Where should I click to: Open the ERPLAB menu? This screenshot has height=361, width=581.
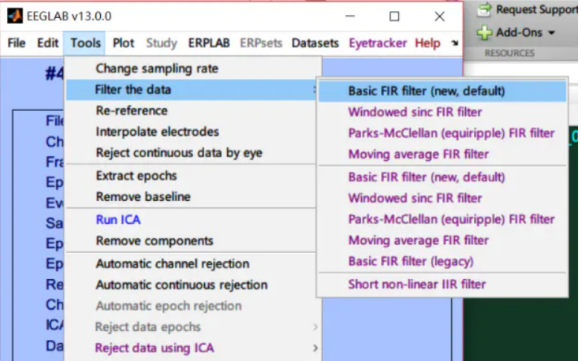[x=209, y=43]
